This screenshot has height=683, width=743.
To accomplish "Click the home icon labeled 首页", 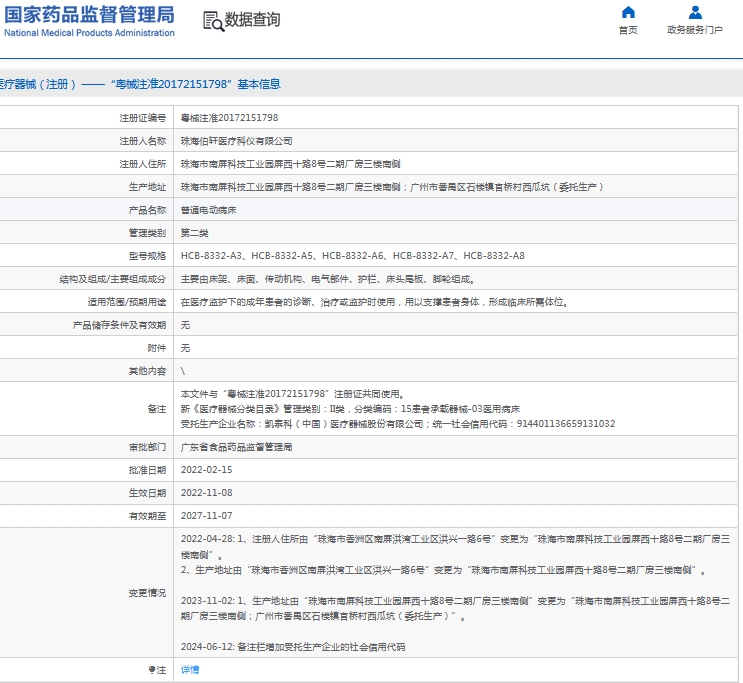I will point(628,12).
